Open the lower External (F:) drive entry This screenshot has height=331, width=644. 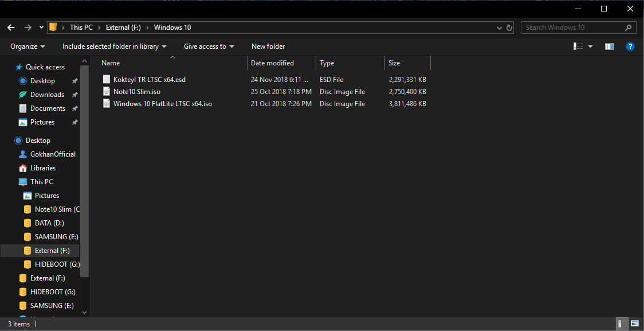48,278
